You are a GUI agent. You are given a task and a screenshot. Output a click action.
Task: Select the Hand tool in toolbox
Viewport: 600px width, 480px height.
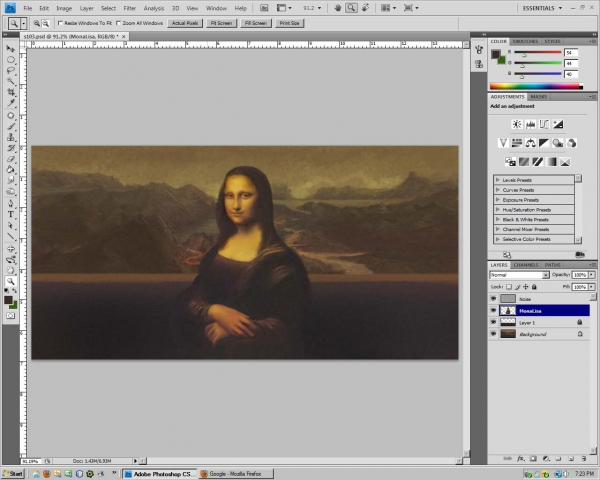(x=10, y=270)
